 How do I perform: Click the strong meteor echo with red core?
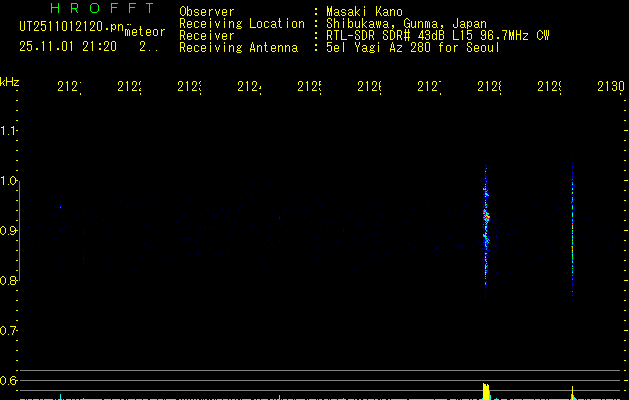pyautogui.click(x=486, y=229)
